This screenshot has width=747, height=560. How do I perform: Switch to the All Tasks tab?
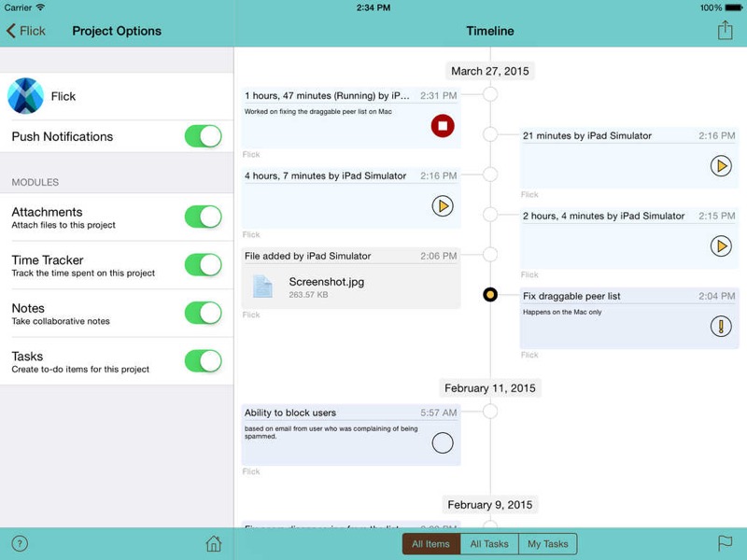[x=489, y=544]
